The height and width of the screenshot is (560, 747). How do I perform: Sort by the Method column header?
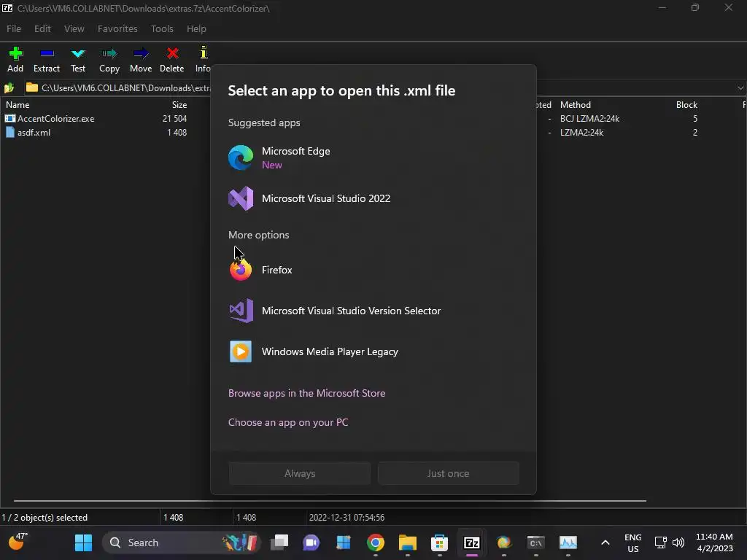[576, 105]
